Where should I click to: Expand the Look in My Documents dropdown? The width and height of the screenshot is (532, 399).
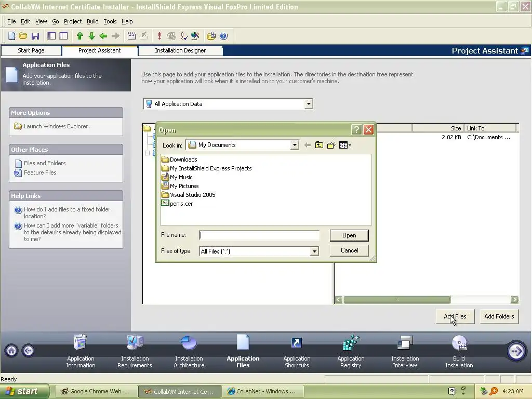[x=295, y=145]
